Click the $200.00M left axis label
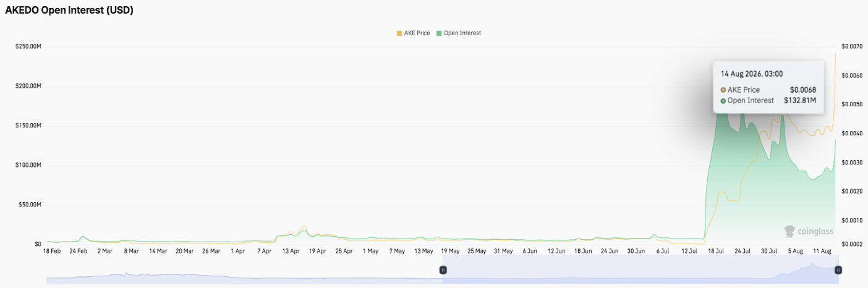This screenshot has width=868, height=288. coord(28,87)
